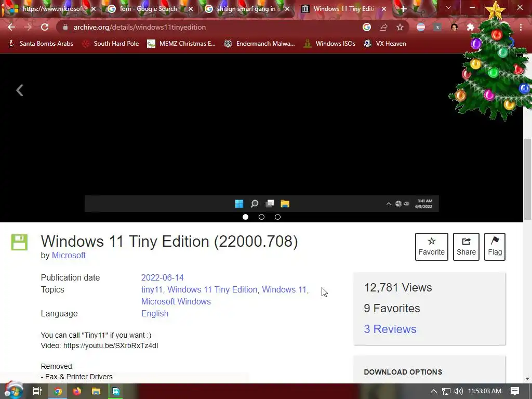Click Chrome icon on taskbar
This screenshot has width=532, height=399.
[58, 391]
